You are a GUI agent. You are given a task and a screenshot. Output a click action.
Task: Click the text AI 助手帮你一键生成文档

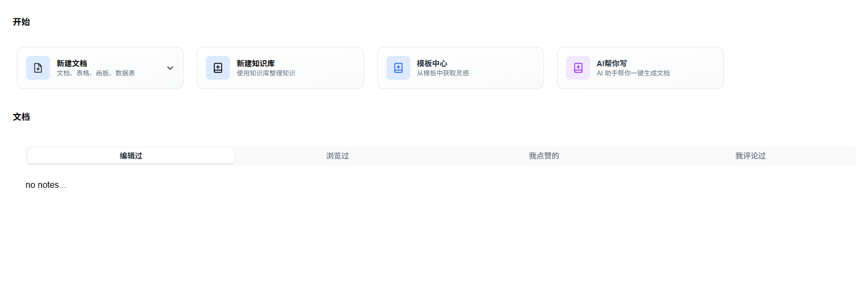[633, 73]
